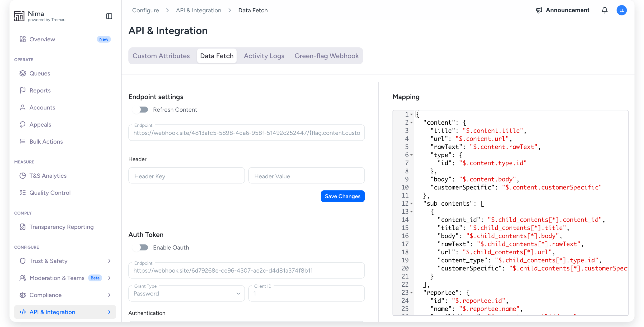The width and height of the screenshot is (644, 327).
Task: Click the "$.content.customerSpecific" mapping value
Action: point(552,187)
